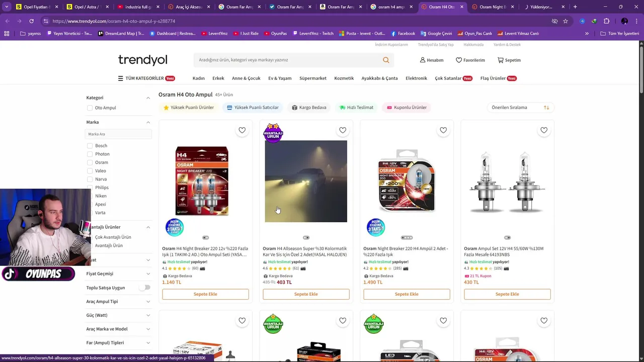Filter by Kargo Bedava chip
Viewport: 644px width, 362px height.
click(309, 108)
